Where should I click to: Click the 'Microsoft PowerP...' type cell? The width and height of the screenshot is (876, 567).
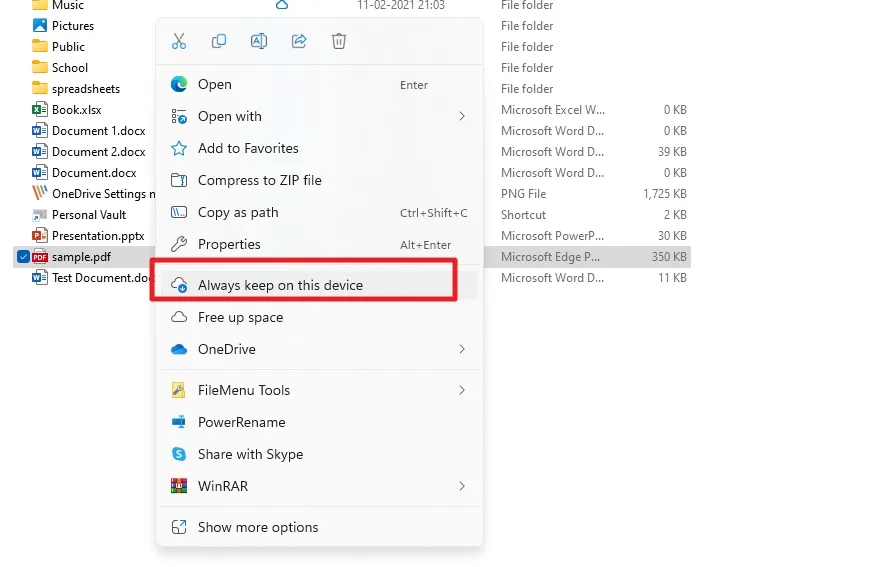click(553, 236)
